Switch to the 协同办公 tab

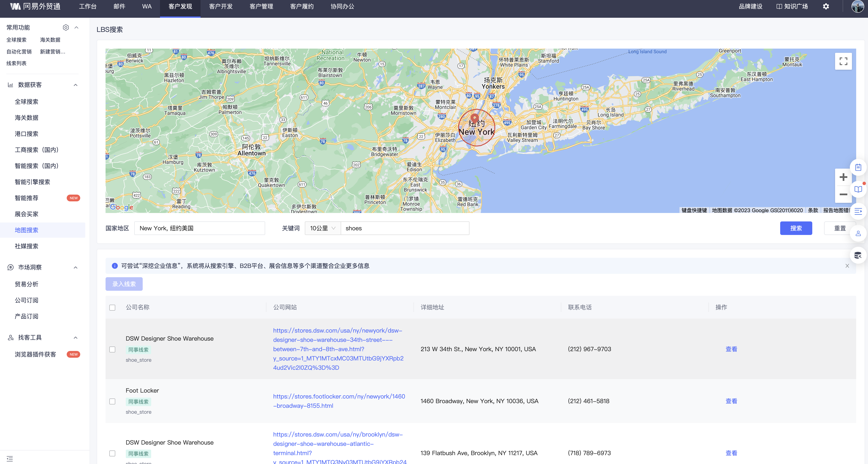point(342,6)
